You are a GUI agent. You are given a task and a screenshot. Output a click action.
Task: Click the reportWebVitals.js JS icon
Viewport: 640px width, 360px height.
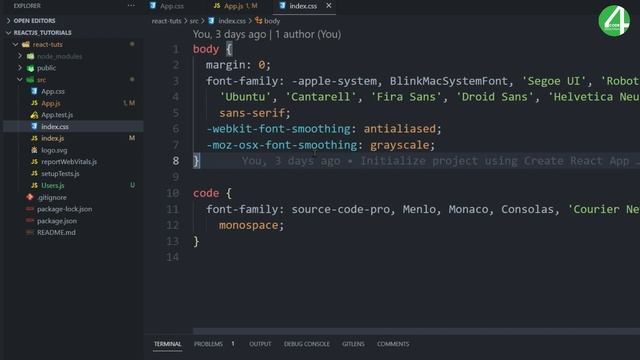[34, 162]
